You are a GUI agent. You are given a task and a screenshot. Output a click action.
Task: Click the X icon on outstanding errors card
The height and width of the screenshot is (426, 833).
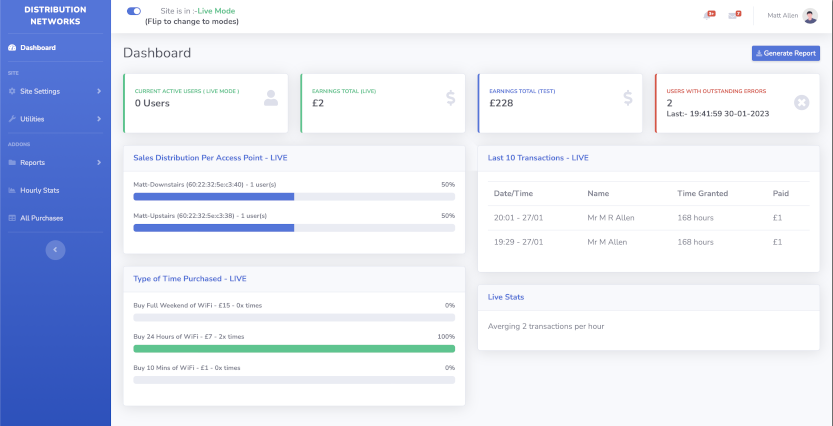pyautogui.click(x=800, y=102)
